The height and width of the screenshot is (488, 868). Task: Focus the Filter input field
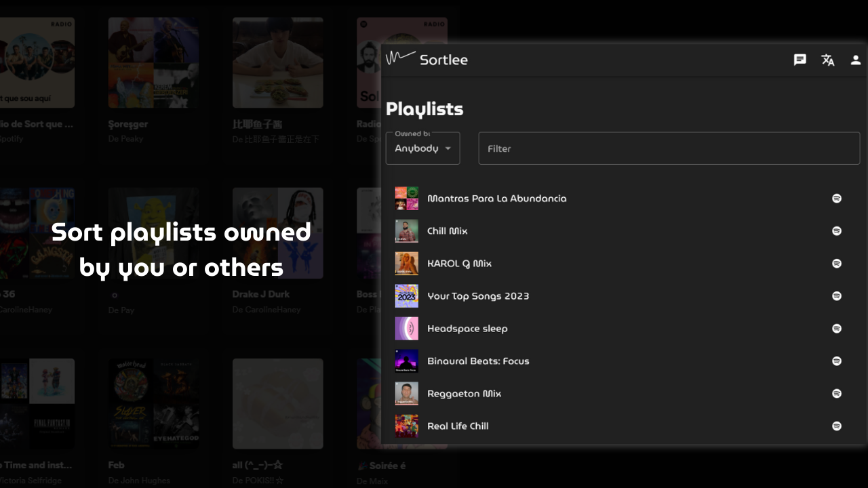[669, 148]
